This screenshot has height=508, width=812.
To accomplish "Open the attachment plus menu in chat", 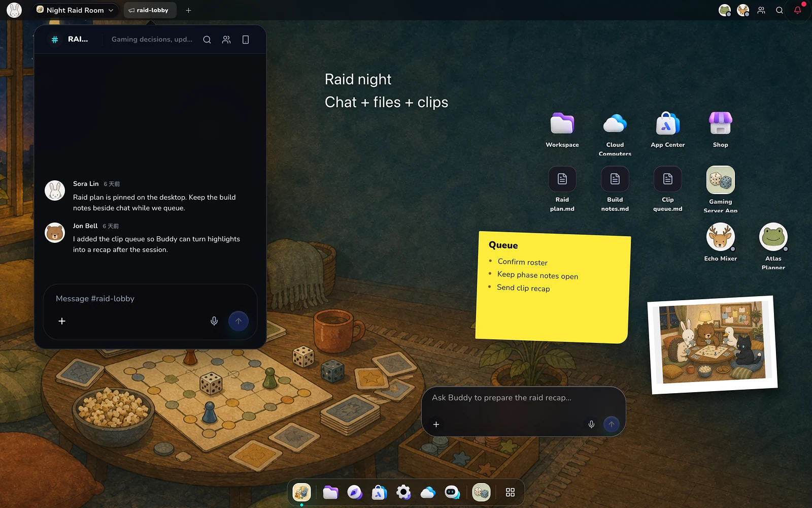I will (62, 321).
